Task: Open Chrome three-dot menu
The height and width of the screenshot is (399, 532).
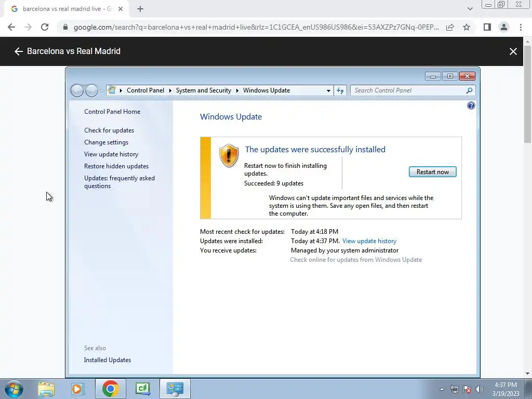Action: click(x=521, y=27)
